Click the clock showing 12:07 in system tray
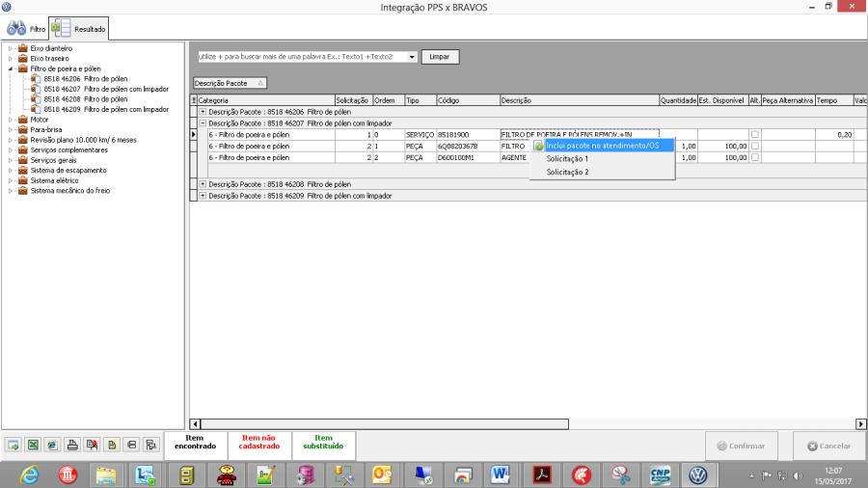The image size is (868, 488). coord(833,471)
